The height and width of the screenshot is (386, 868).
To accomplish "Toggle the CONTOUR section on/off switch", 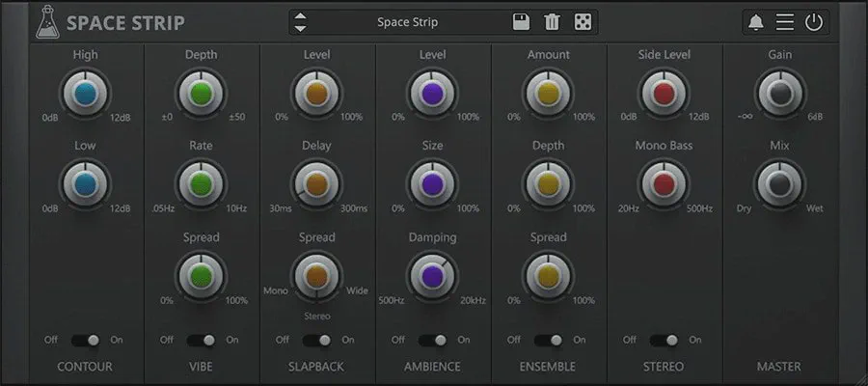I will tap(86, 340).
